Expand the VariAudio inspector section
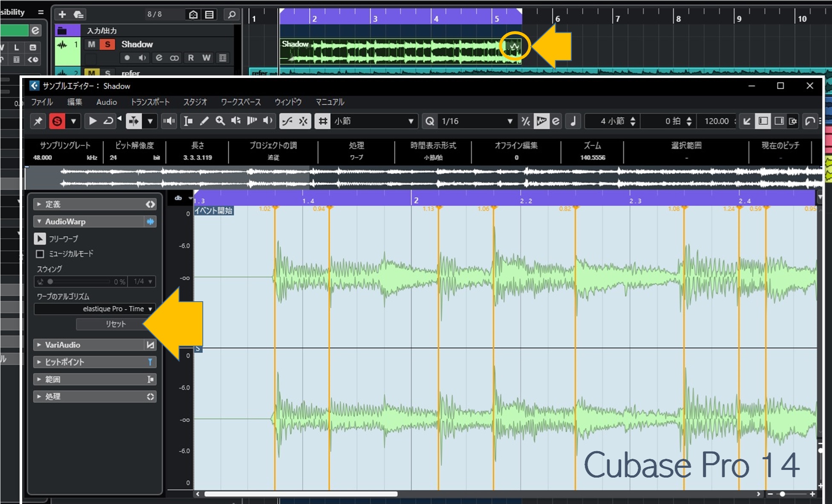The image size is (832, 504). point(95,345)
